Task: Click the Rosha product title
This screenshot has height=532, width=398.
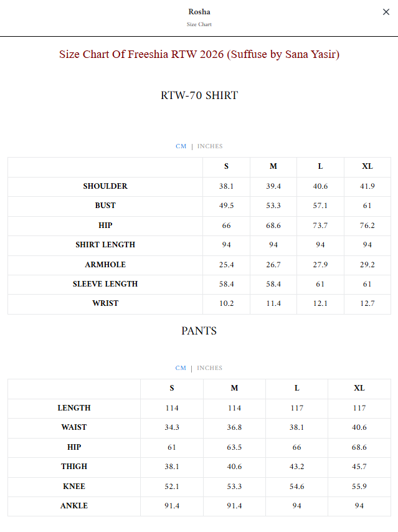Action: (x=199, y=12)
